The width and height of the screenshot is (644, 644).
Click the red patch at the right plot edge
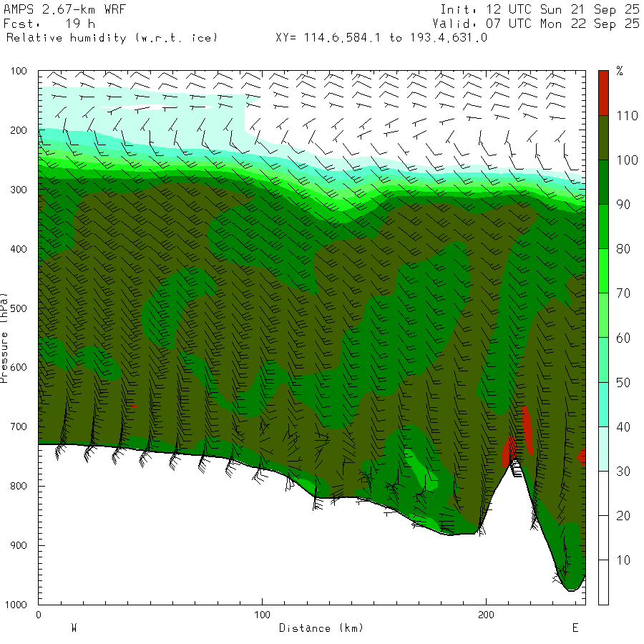click(582, 457)
